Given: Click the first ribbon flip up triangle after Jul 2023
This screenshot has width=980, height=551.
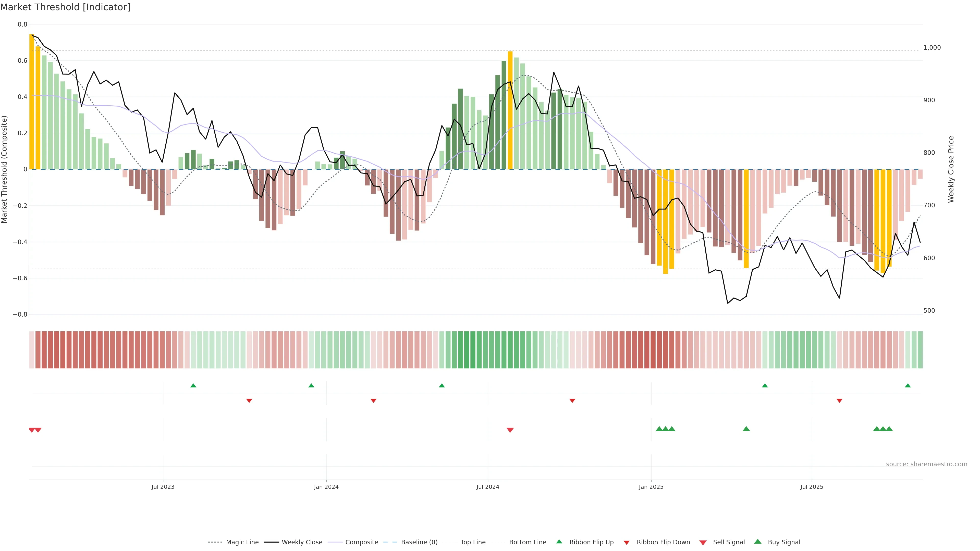Looking at the screenshot, I should pyautogui.click(x=193, y=386).
